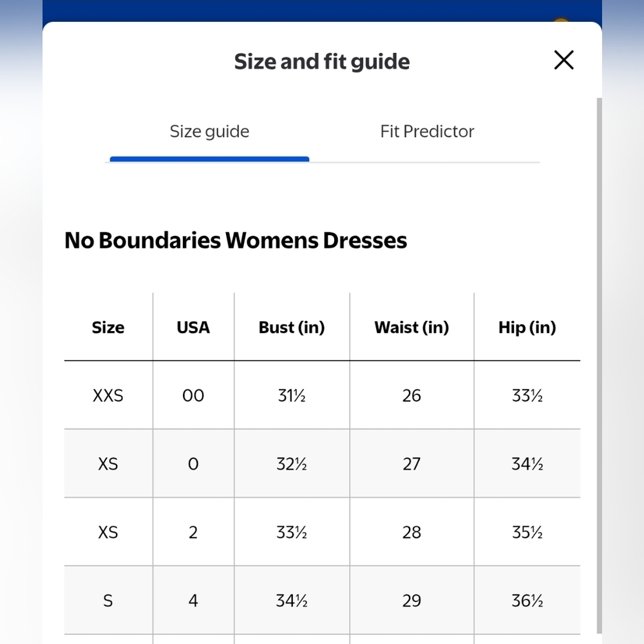Screen dimensions: 644x644
Task: Click the Bust (in) column header
Action: 292,327
